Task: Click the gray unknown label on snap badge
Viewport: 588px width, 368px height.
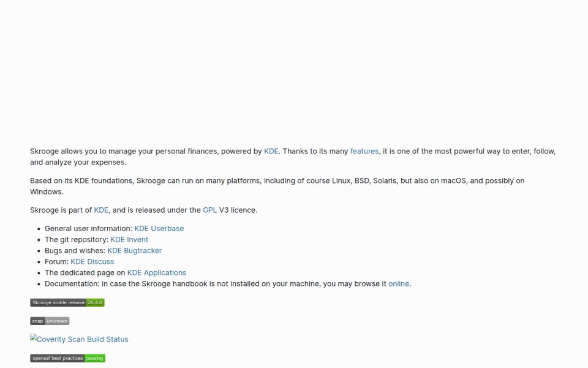Action: click(57, 321)
